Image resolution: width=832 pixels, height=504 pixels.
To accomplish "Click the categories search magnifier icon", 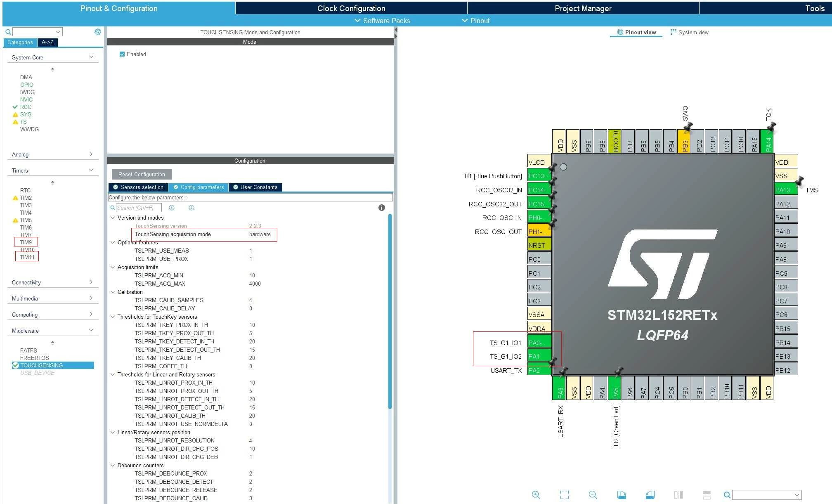I will pos(8,32).
